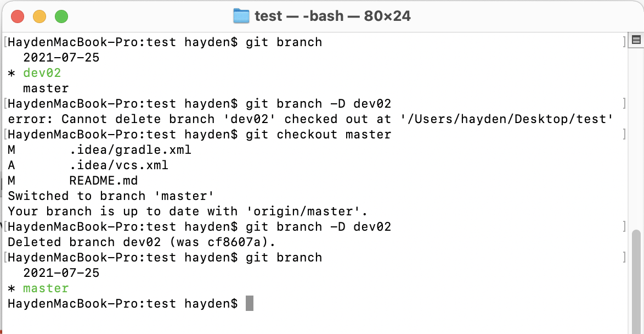Click the split pane icon at top right
The image size is (644, 334).
[636, 40]
